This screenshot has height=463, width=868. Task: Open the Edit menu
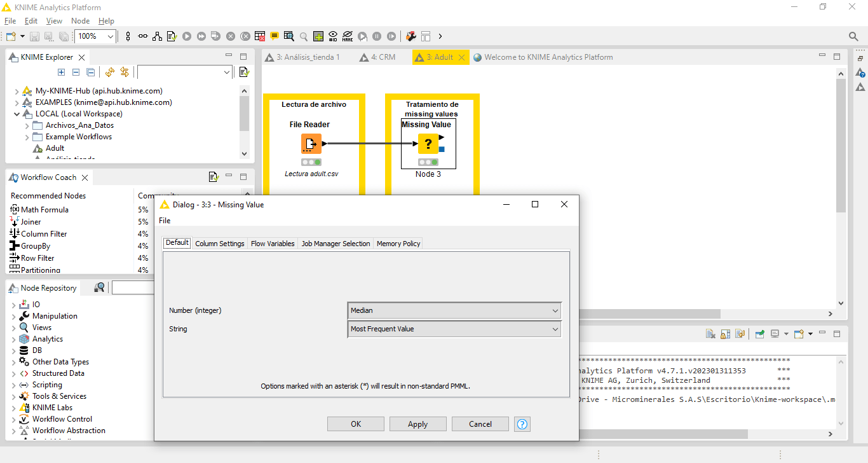point(31,21)
